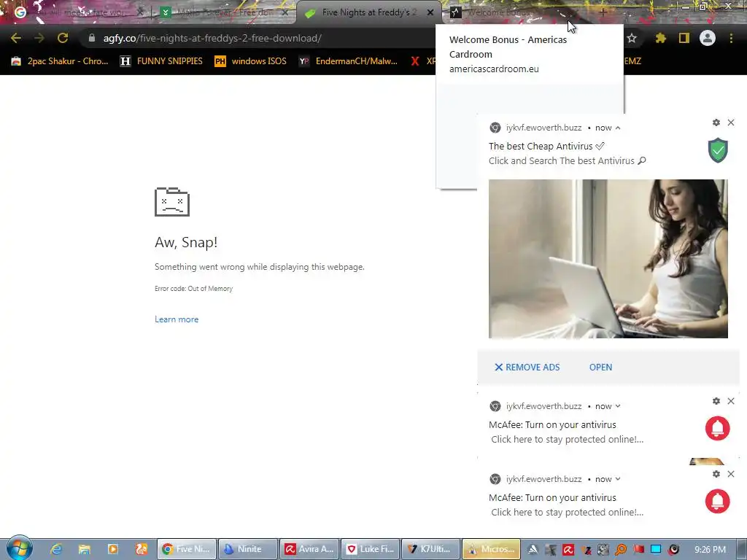Launch Internet Explorer from the taskbar
Image resolution: width=747 pixels, height=560 pixels.
click(x=56, y=549)
